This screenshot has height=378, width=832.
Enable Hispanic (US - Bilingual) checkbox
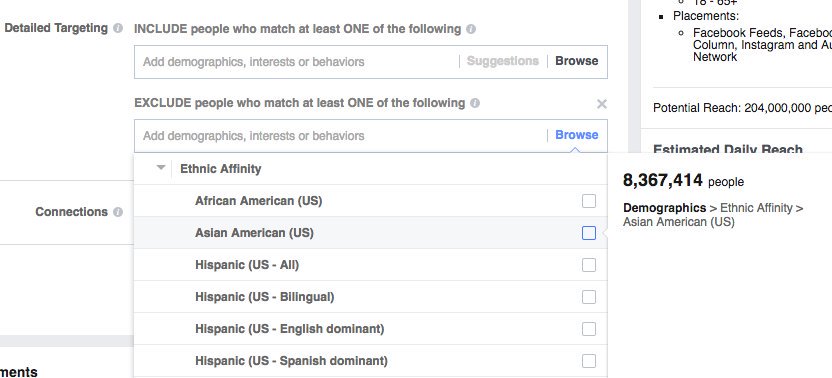click(x=588, y=297)
